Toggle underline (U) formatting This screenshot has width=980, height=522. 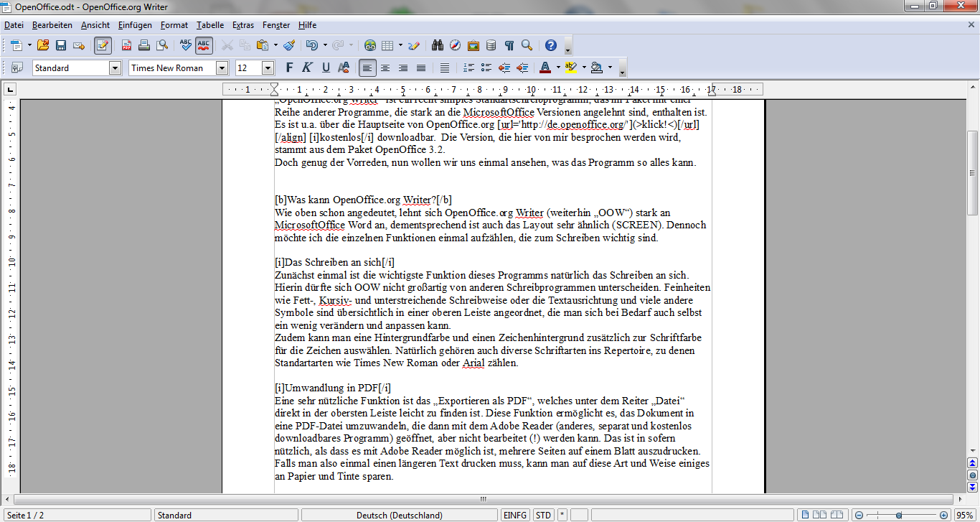pos(326,67)
